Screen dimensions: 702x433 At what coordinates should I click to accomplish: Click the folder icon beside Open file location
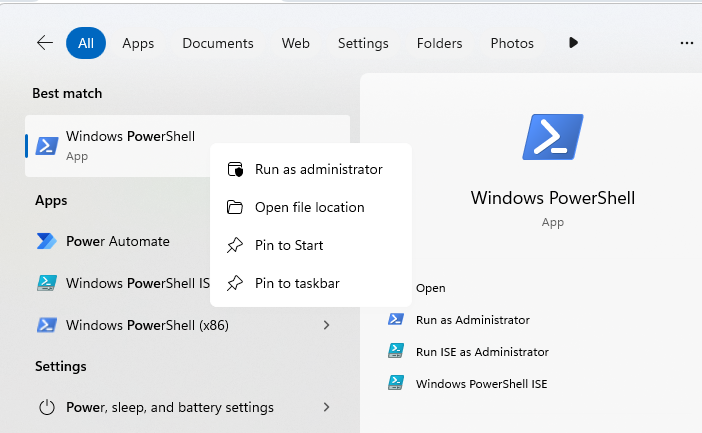[235, 207]
